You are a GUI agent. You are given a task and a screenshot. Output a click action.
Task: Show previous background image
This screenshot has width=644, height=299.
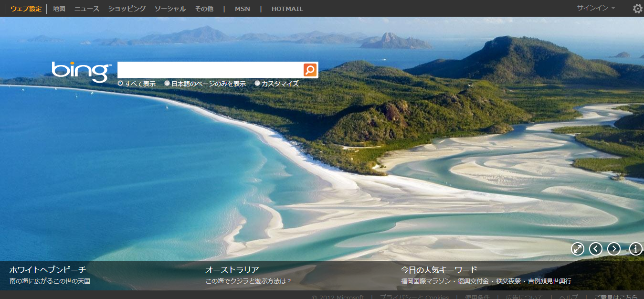click(x=596, y=248)
